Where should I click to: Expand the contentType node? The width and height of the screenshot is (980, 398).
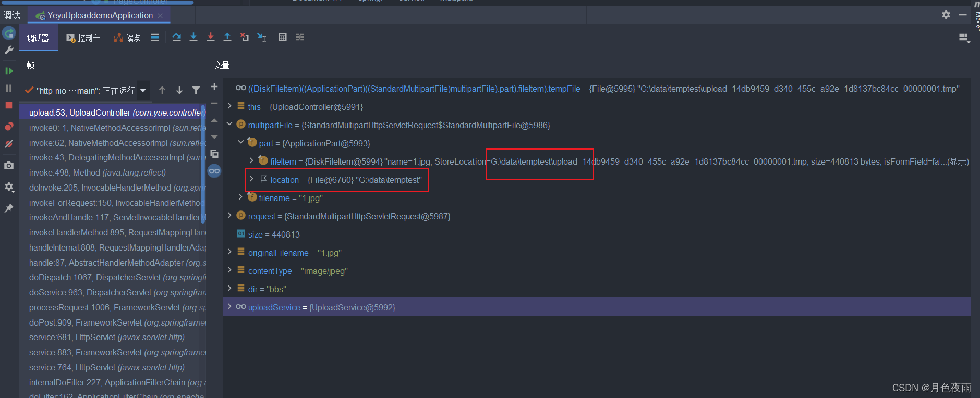coord(230,270)
